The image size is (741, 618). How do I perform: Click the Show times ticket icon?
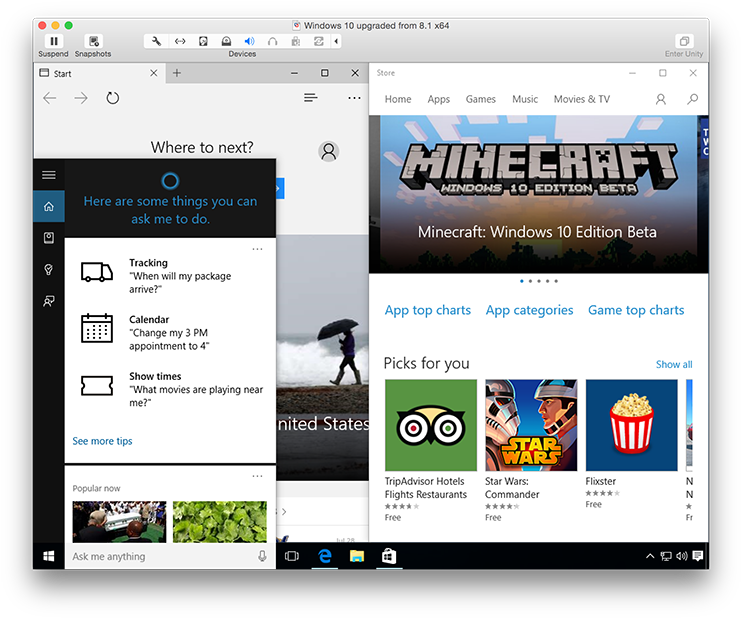[x=97, y=385]
